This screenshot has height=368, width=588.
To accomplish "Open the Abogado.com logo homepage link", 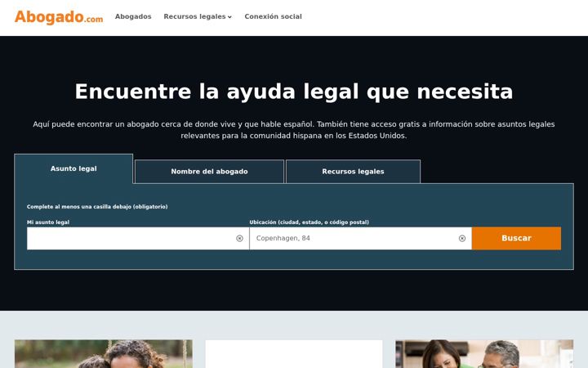I will [x=59, y=17].
